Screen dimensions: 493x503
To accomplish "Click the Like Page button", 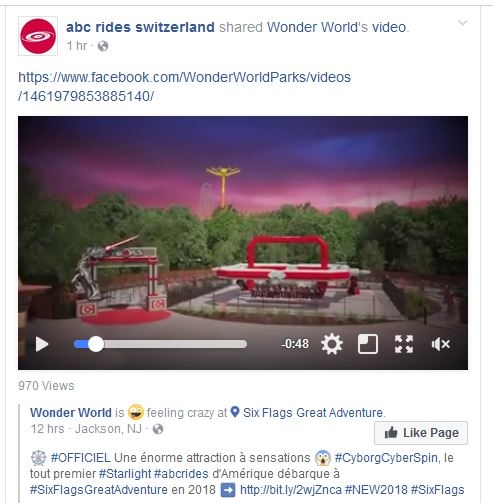I will [421, 433].
